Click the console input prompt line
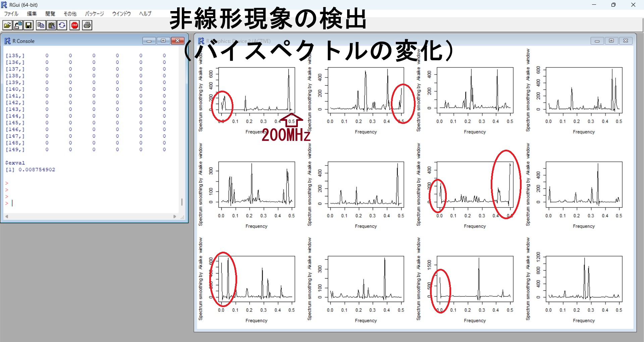 pos(91,203)
